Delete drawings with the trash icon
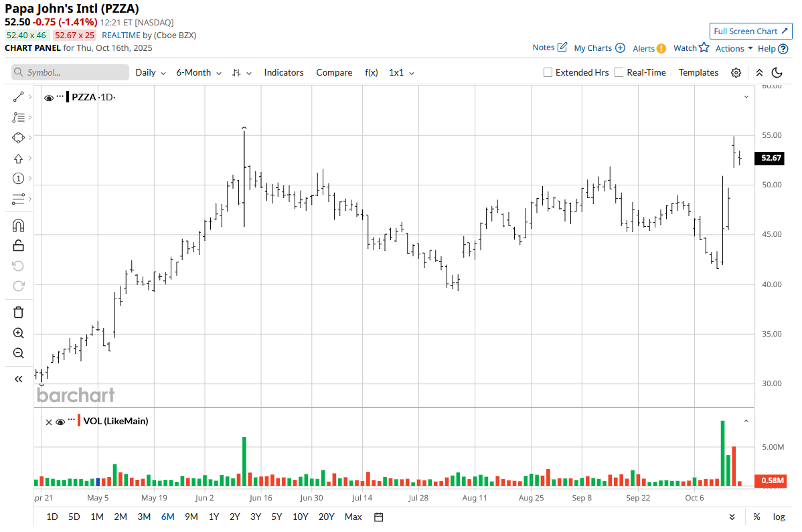 coord(19,313)
